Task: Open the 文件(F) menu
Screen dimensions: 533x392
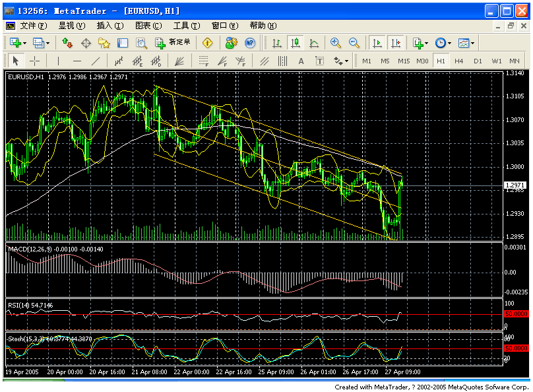Action: click(x=33, y=26)
